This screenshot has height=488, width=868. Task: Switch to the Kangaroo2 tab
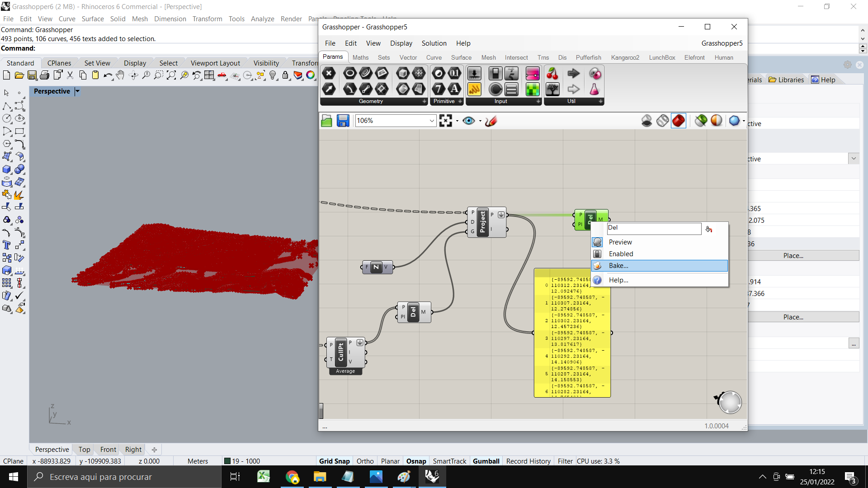625,57
